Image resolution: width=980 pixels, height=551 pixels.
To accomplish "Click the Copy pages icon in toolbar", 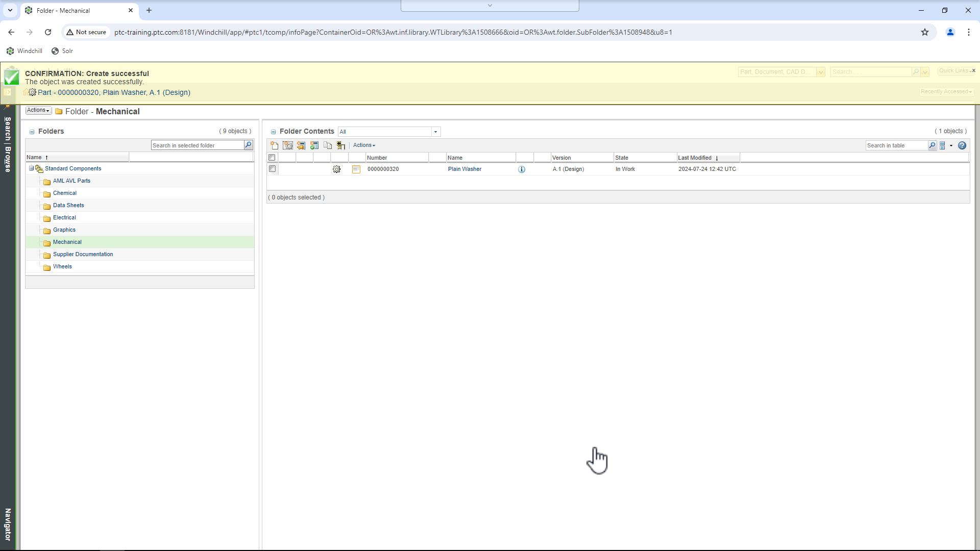I will [x=328, y=145].
